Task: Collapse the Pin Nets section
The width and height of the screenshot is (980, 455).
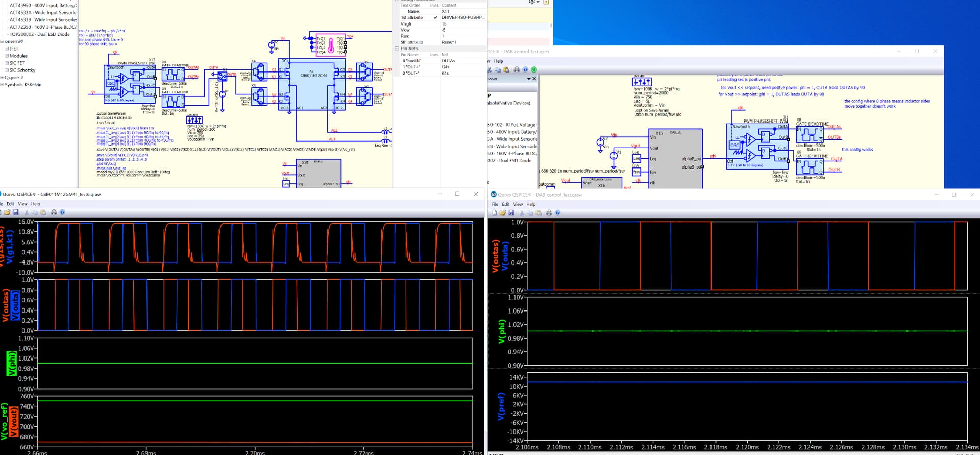Action: pyautogui.click(x=397, y=49)
